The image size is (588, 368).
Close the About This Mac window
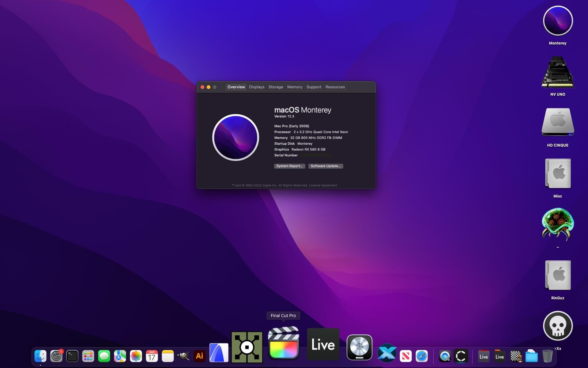[202, 87]
